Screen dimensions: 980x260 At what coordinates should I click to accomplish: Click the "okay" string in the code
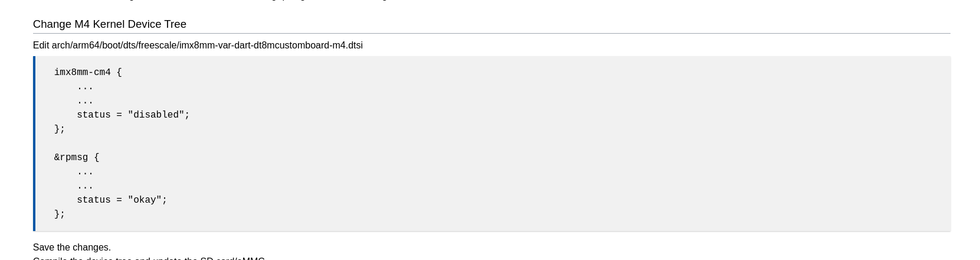[x=145, y=200]
